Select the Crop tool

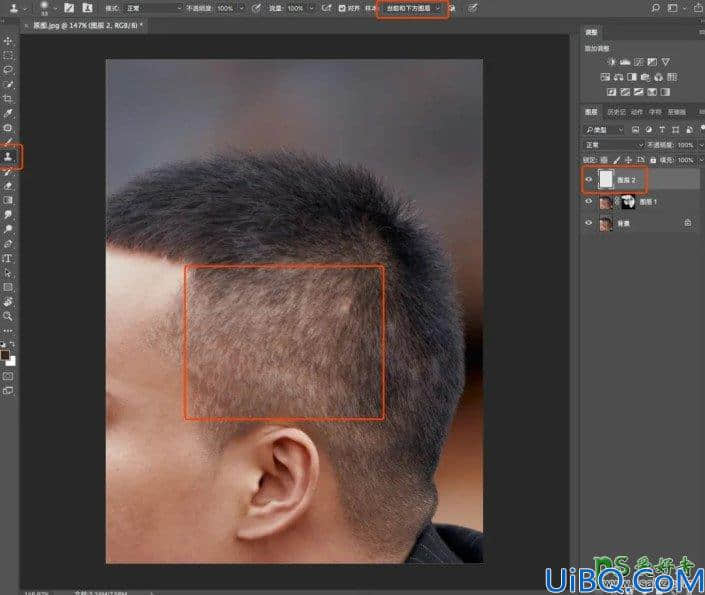coord(8,98)
